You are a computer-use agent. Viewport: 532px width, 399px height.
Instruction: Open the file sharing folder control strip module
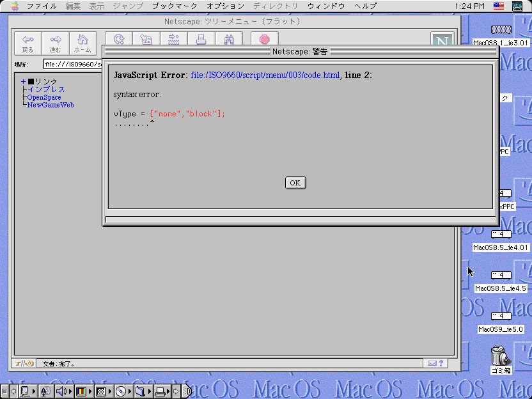coord(143,391)
